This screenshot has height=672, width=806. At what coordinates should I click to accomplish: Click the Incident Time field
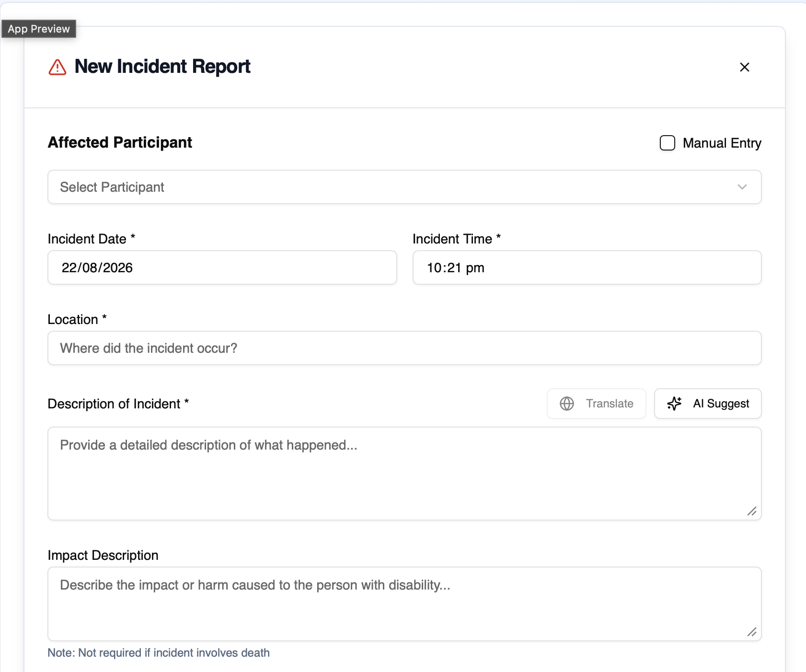587,267
